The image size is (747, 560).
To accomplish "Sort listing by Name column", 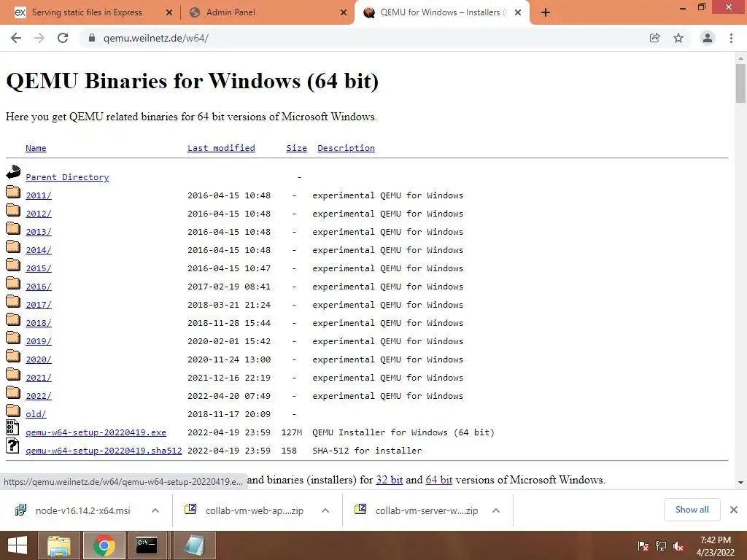I will (36, 148).
